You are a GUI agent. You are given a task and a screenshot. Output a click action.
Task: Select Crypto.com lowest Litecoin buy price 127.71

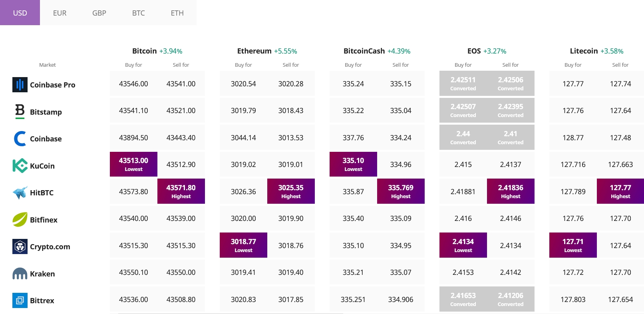[x=573, y=245]
